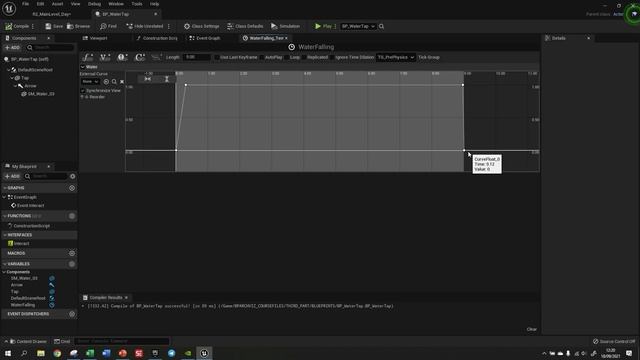Viewport: 640px width, 360px height.
Task: Open debug object BP_WaterTap dropdown
Action: [x=358, y=26]
